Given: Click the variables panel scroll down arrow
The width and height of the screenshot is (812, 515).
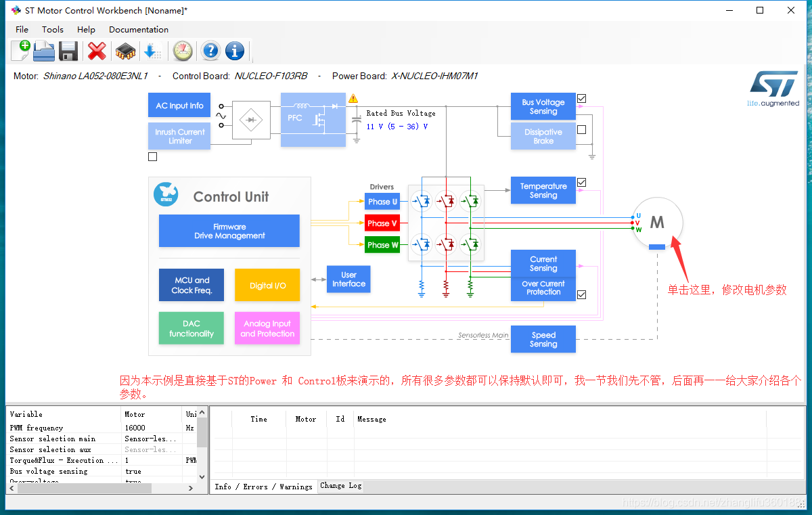Looking at the screenshot, I should pyautogui.click(x=202, y=477).
